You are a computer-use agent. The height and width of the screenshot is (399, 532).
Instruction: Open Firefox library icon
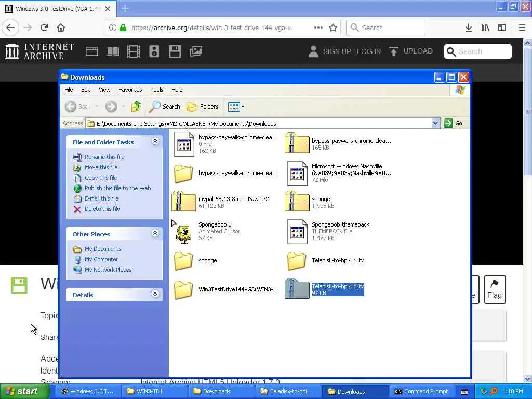click(x=485, y=28)
